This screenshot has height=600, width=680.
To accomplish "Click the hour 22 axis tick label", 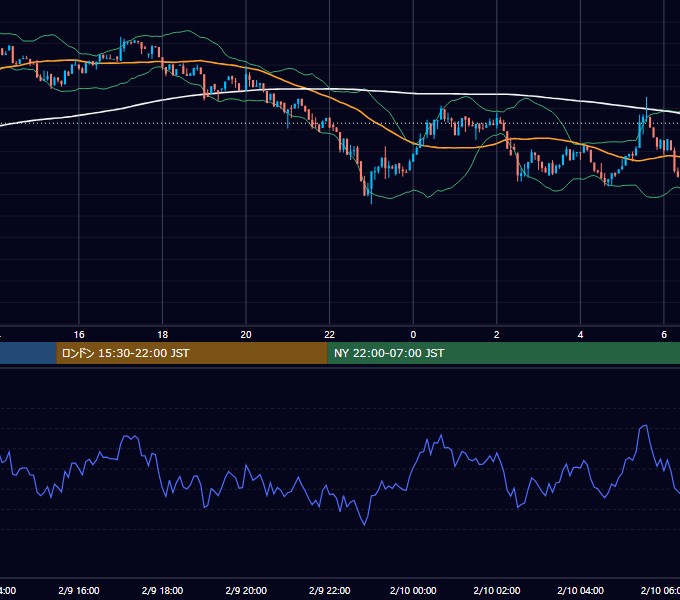I will (330, 334).
